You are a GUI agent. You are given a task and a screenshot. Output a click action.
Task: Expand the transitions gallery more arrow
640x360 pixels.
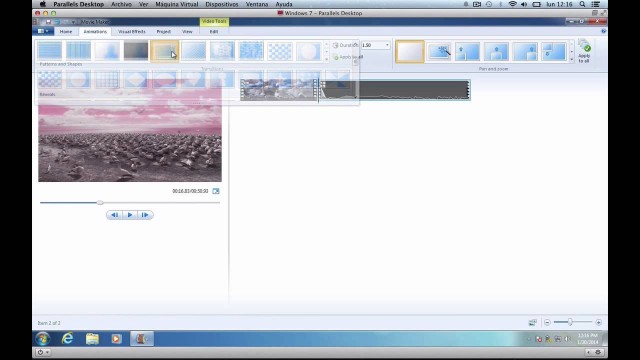[x=327, y=60]
